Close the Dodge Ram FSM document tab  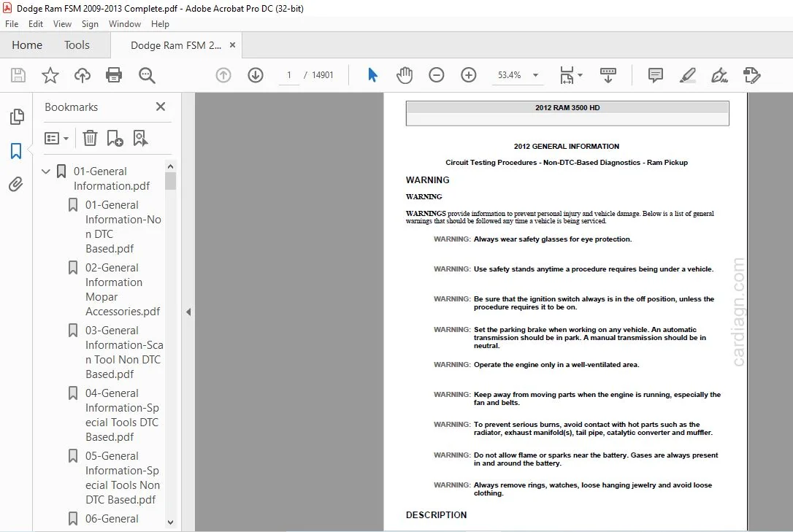click(x=233, y=45)
